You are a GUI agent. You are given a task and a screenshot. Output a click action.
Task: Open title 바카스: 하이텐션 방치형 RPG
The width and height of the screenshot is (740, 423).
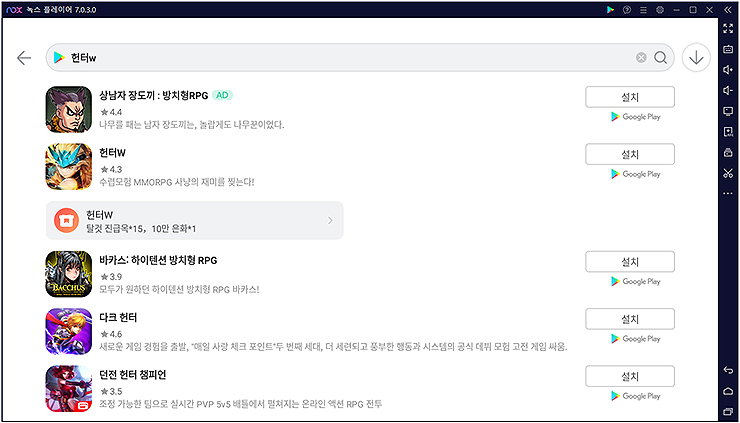(x=158, y=260)
